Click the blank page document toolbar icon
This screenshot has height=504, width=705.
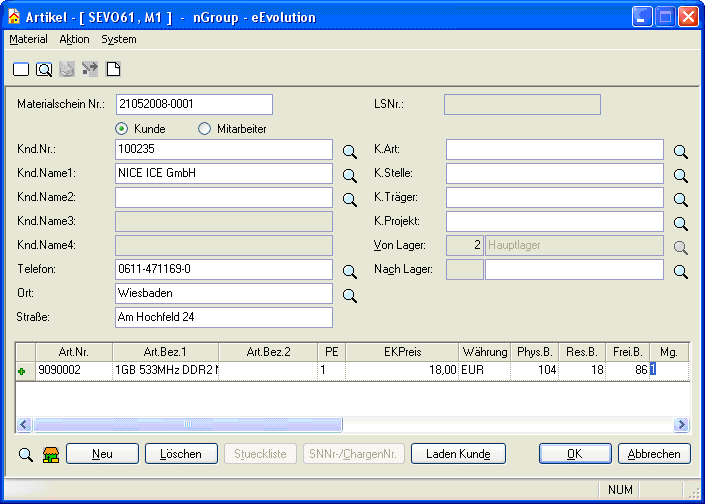[x=113, y=69]
